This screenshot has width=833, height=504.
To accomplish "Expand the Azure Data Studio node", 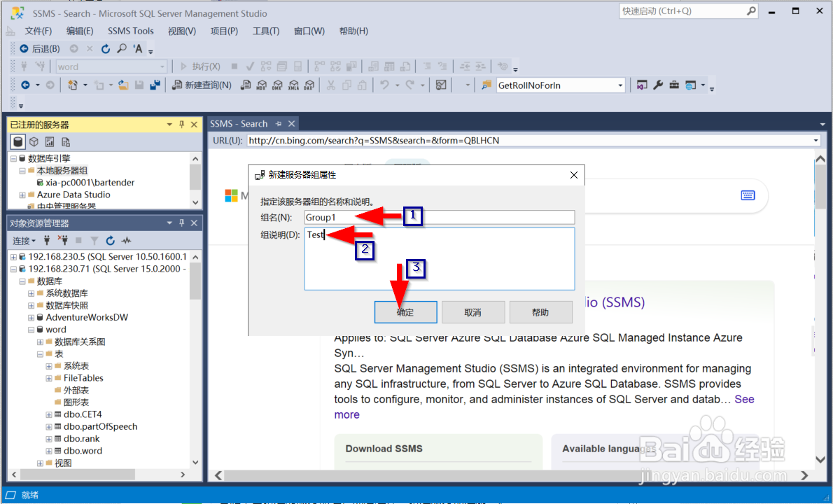I will click(x=22, y=195).
